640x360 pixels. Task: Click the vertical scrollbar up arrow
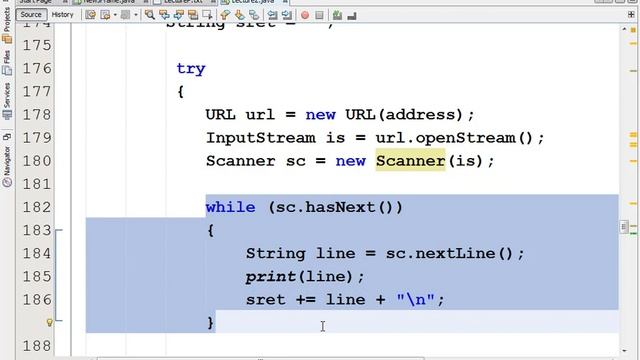click(624, 29)
